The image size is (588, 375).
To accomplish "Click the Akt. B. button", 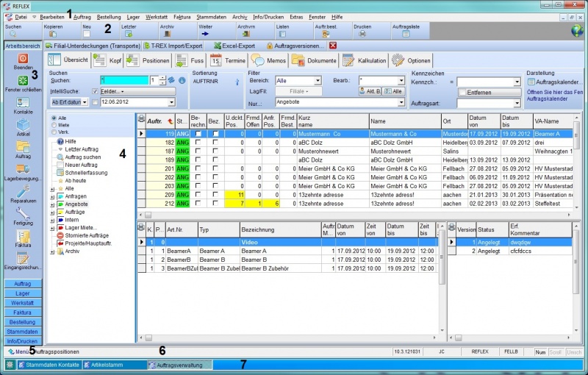I will click(x=370, y=91).
